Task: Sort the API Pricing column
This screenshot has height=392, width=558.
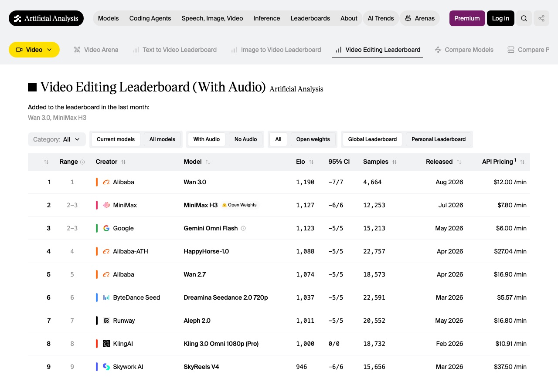Action: point(522,162)
